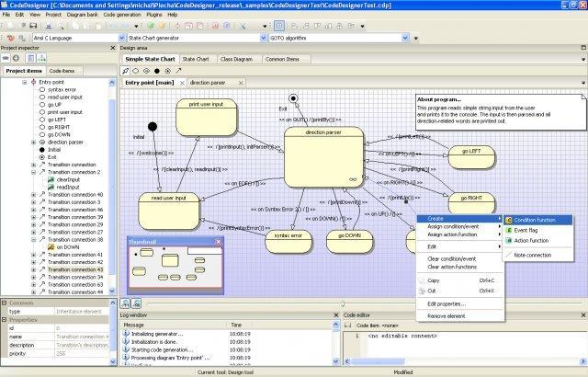The image size is (588, 377).
Task: Click the priority value field showing 255
Action: point(82,354)
